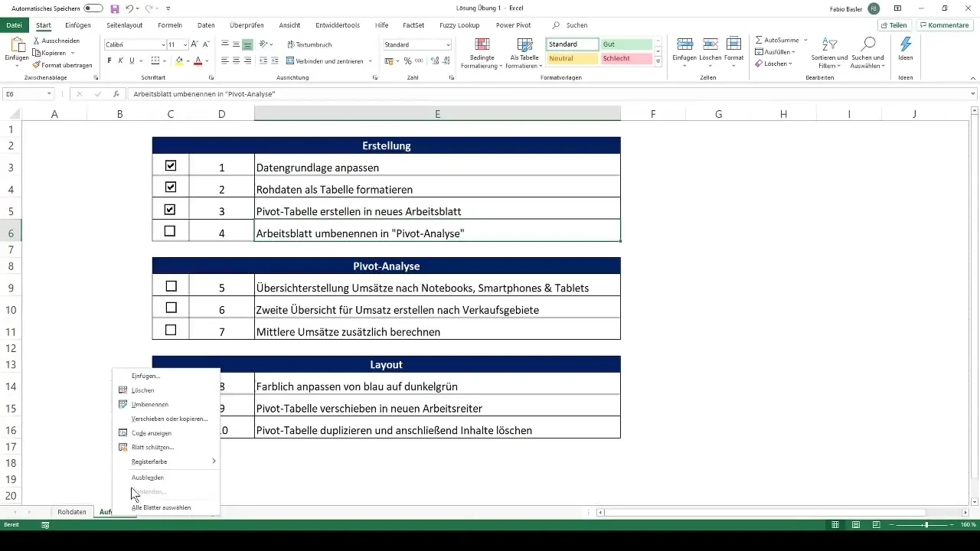The height and width of the screenshot is (551, 980).
Task: Expand the cell styles gallery
Action: (658, 60)
